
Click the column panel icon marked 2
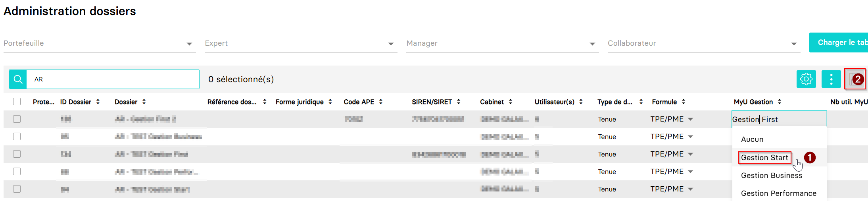(x=854, y=79)
